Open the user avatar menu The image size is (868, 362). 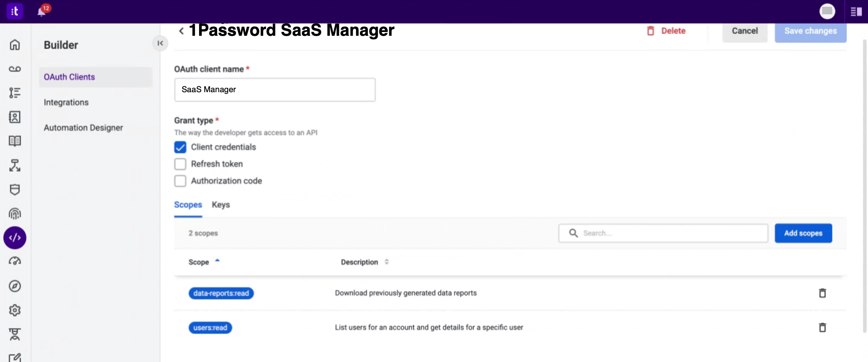pos(827,11)
